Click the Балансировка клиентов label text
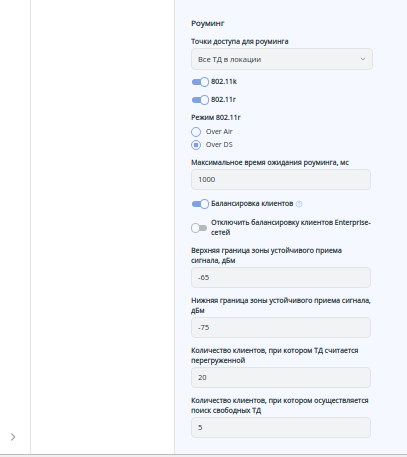Viewport: 407px width, 457px height. (252, 203)
